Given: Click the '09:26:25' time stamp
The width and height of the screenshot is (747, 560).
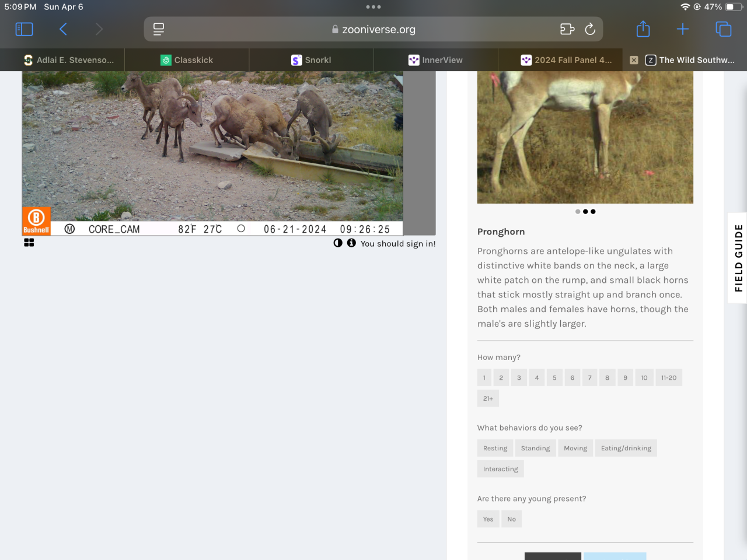Looking at the screenshot, I should pos(365,229).
